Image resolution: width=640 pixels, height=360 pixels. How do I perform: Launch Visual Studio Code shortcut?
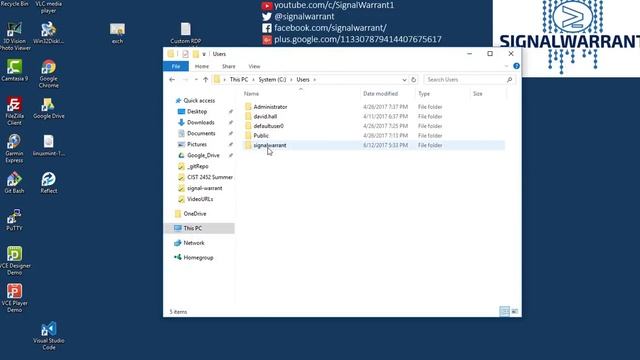(49, 336)
